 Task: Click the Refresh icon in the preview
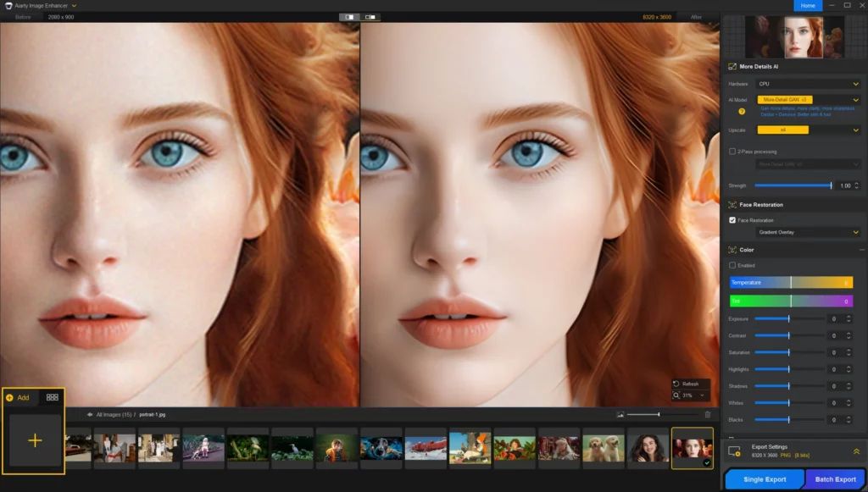(x=676, y=384)
